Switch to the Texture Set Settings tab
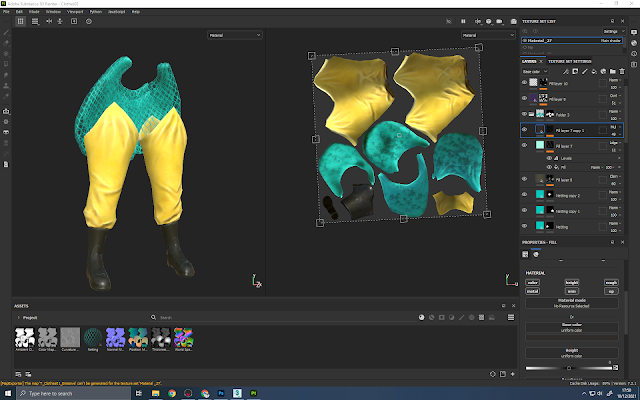The image size is (640, 400). 569,61
